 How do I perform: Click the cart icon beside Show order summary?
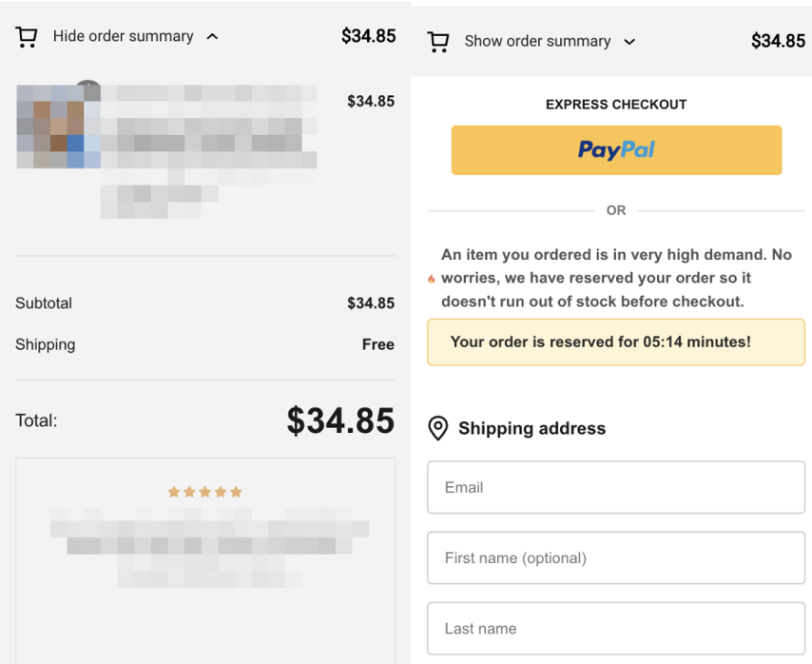438,42
